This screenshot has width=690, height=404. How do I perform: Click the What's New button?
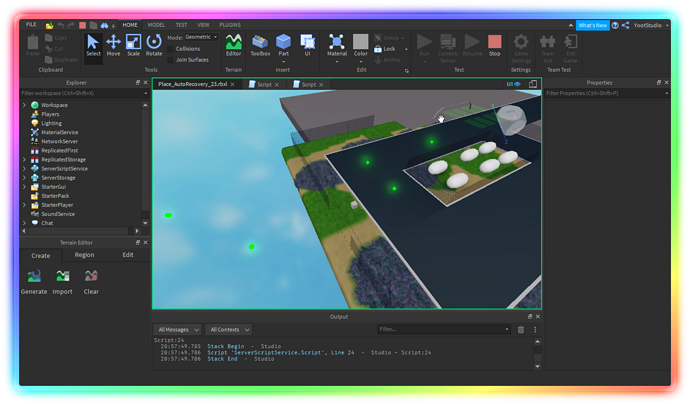tap(592, 25)
